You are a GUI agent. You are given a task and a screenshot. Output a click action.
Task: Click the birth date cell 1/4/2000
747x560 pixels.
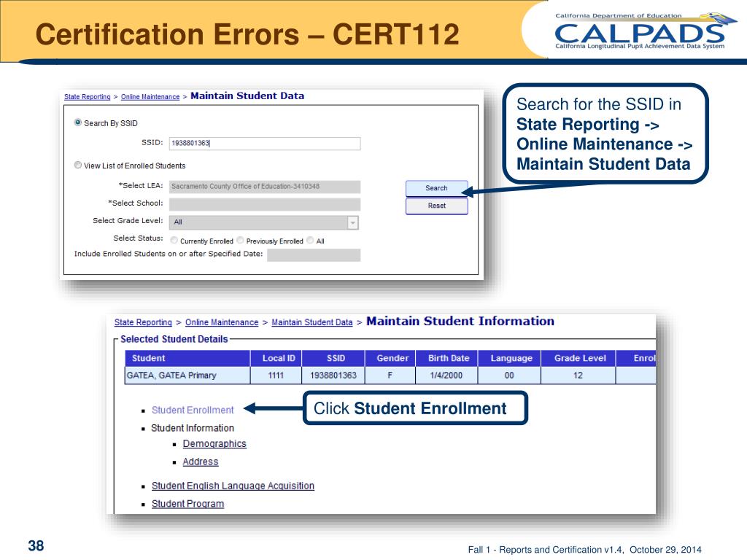[446, 376]
